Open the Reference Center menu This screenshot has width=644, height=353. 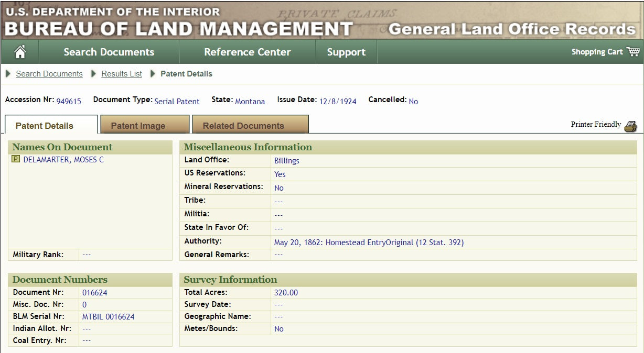247,52
